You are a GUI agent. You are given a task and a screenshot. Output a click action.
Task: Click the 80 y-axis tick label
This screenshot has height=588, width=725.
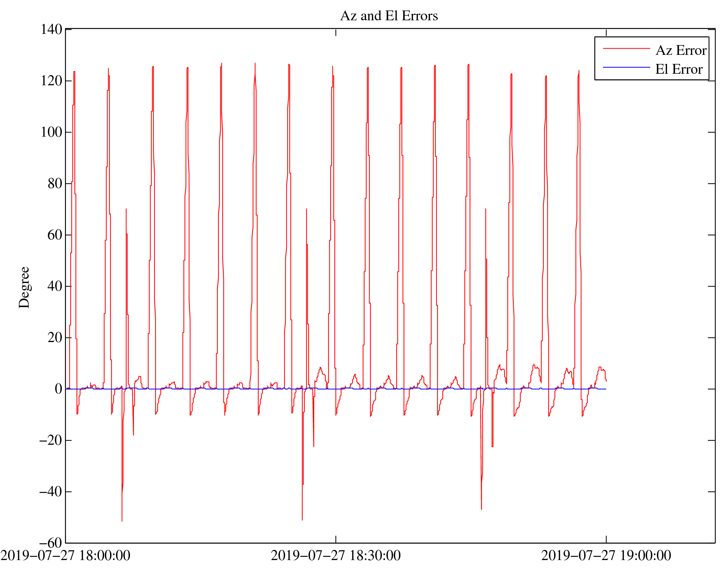click(55, 183)
